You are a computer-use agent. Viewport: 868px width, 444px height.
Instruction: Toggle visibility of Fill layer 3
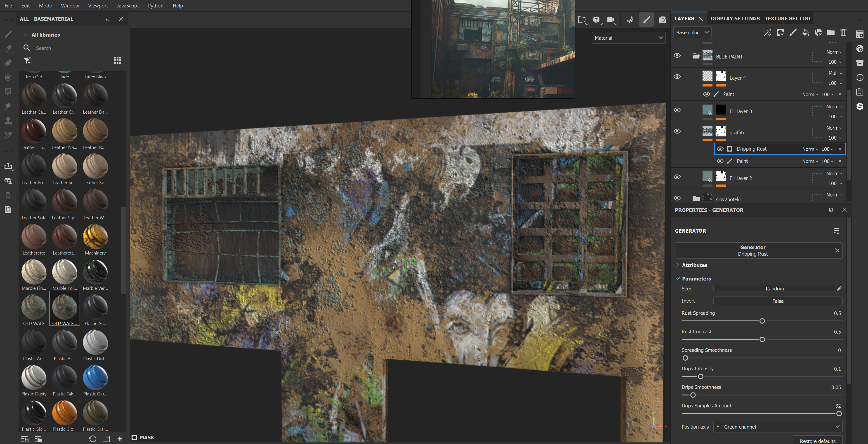click(677, 110)
